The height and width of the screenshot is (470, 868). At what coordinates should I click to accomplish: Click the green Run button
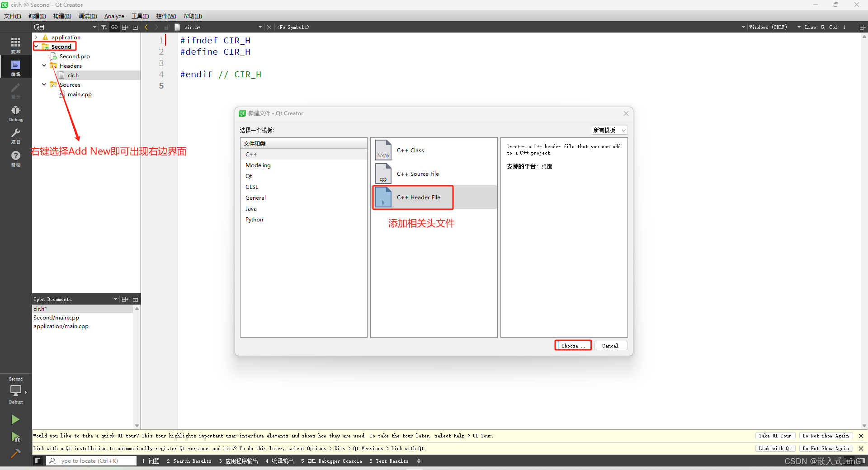click(15, 419)
